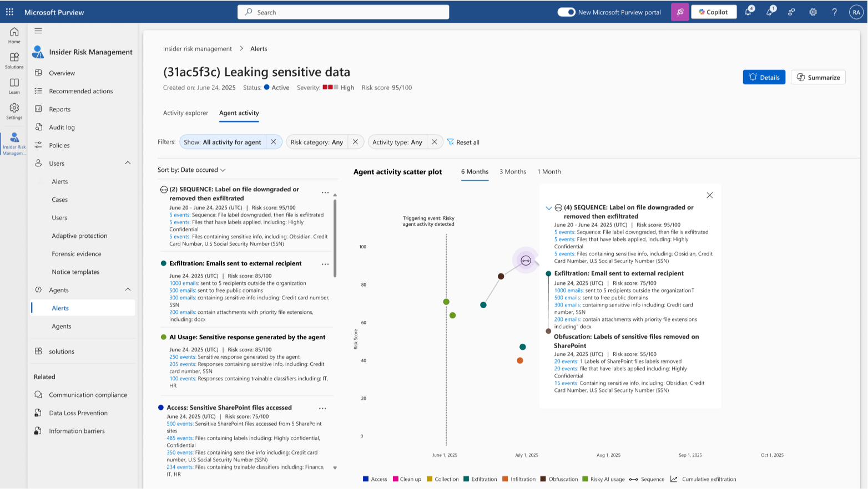This screenshot has height=489, width=868.
Task: Collapse the (4) SEQUENCE details chevron
Action: (x=548, y=208)
